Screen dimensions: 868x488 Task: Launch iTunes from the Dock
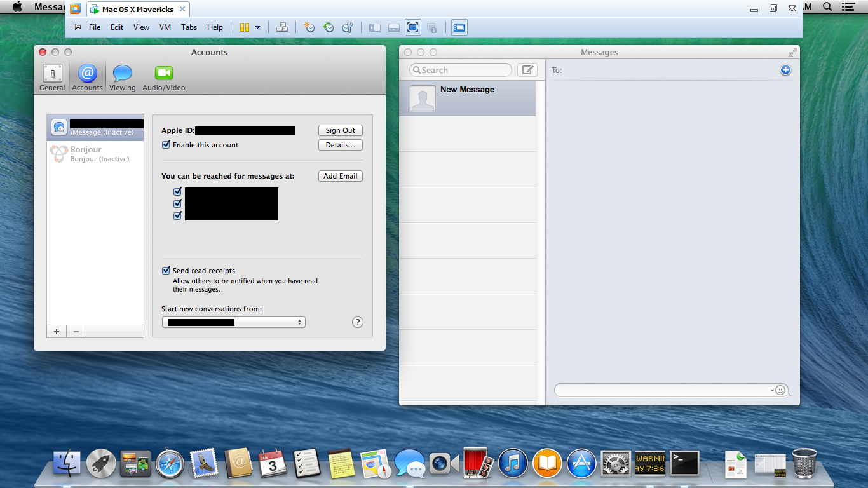[513, 463]
